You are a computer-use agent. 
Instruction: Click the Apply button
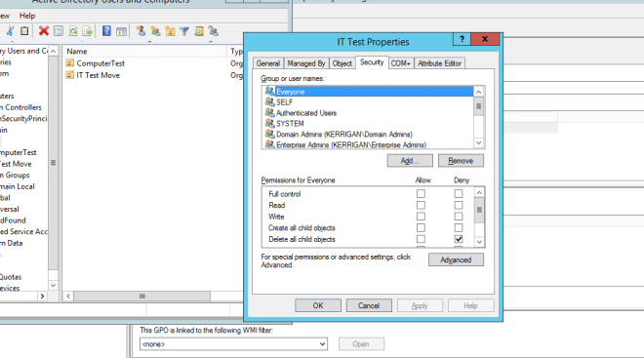click(x=420, y=305)
